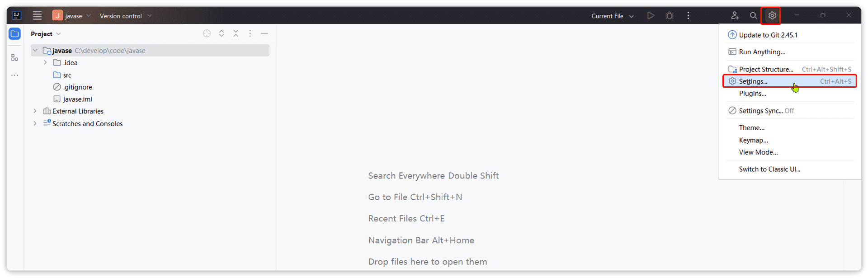The image size is (868, 278).
Task: Open the Structure tool window icon
Action: pyautogui.click(x=15, y=58)
